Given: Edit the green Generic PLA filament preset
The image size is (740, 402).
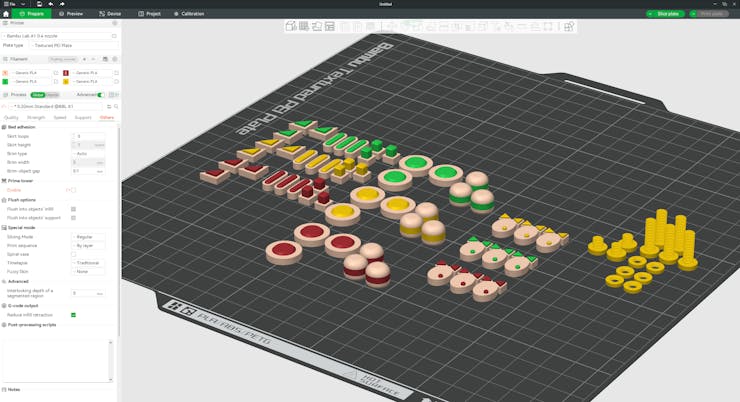Looking at the screenshot, I should [x=56, y=82].
